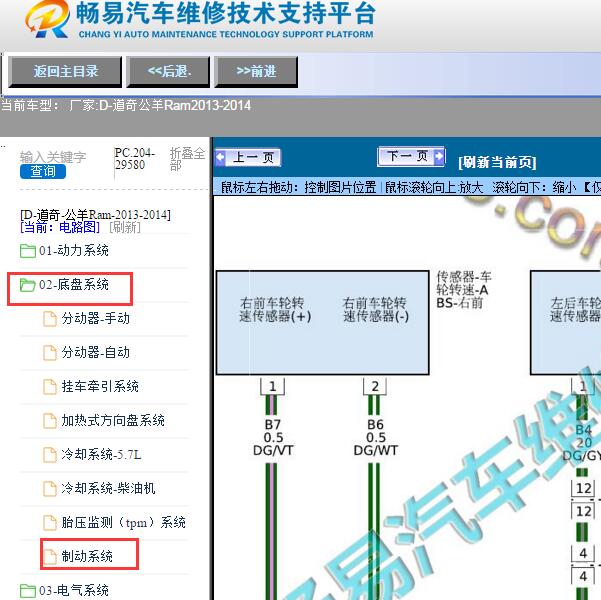This screenshot has height=600, width=601.
Task: Click the gray 刷新 link in sidebar
Action: click(125, 227)
